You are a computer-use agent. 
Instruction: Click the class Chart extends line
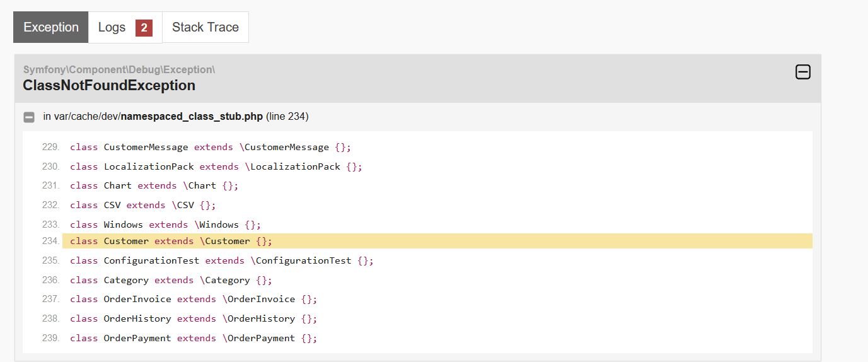[154, 185]
